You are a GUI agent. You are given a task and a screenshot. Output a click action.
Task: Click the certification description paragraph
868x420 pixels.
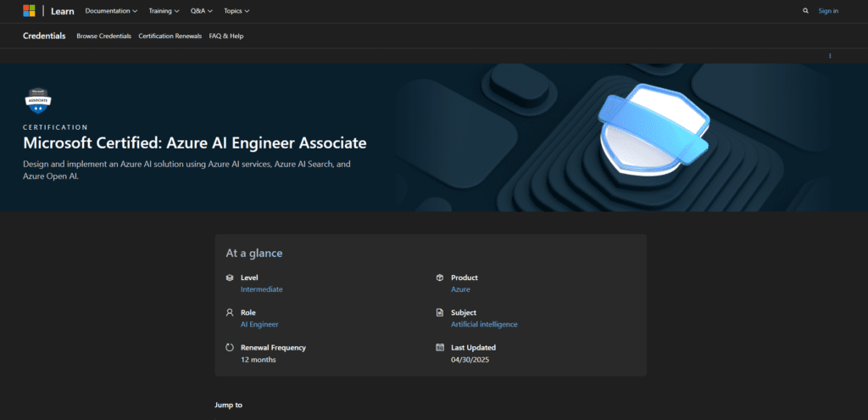pos(187,171)
